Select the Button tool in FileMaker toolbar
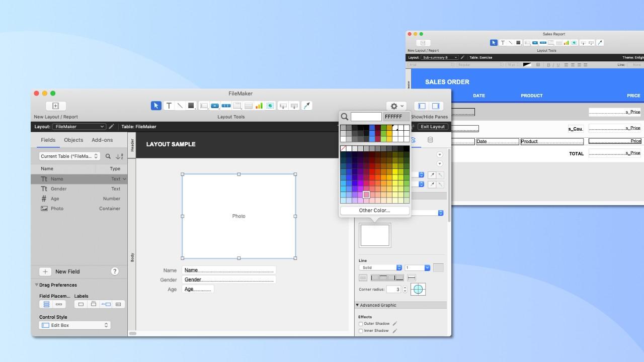 pyautogui.click(x=215, y=106)
